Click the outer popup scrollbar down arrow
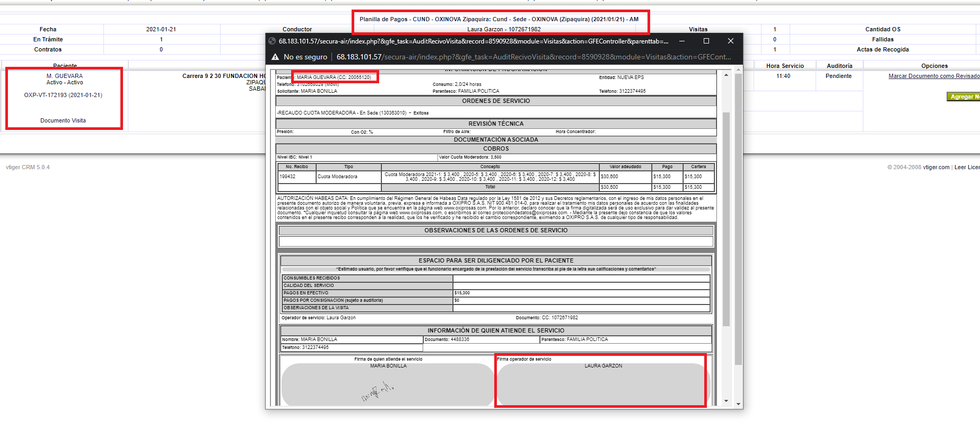Image resolution: width=980 pixels, height=428 pixels. pyautogui.click(x=738, y=404)
